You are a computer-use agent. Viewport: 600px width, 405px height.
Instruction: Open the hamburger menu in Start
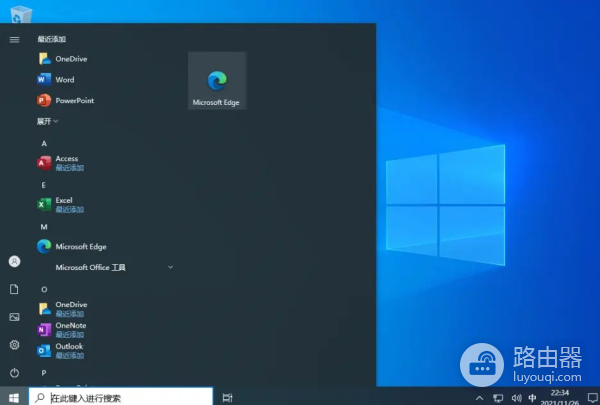[14, 39]
